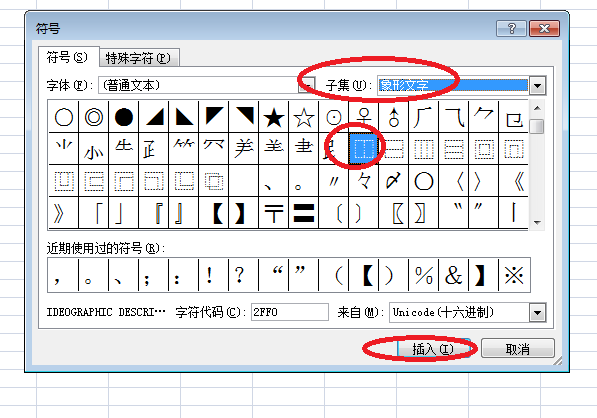This screenshot has width=597, height=418.
Task: Select the double horizontal bar equals symbol
Action: click(x=304, y=213)
